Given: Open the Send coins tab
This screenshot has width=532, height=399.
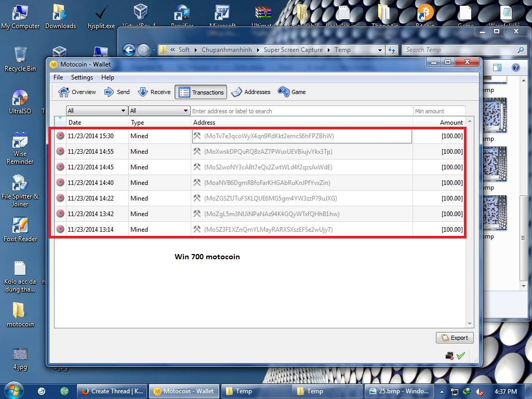Looking at the screenshot, I should point(117,92).
